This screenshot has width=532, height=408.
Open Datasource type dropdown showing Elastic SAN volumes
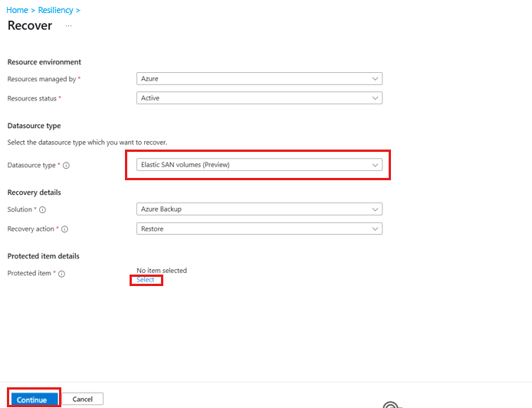tap(259, 165)
